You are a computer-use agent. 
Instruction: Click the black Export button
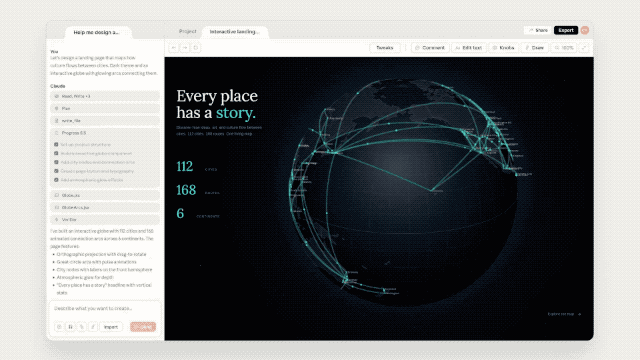point(566,30)
